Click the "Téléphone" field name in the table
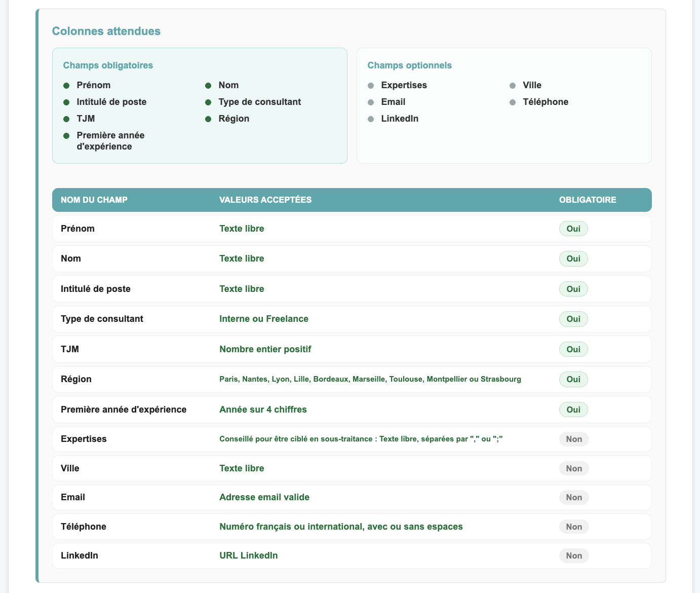The image size is (700, 593). tap(84, 527)
